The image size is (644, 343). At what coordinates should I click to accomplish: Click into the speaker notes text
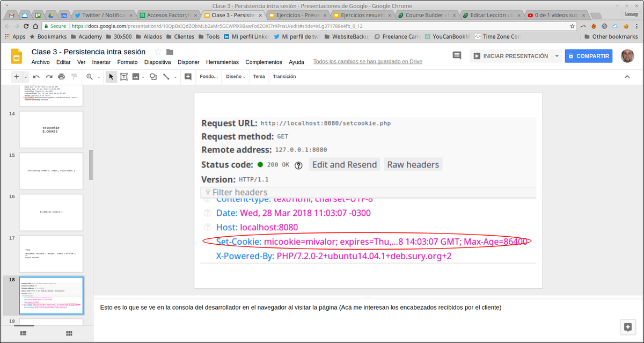tap(301, 308)
